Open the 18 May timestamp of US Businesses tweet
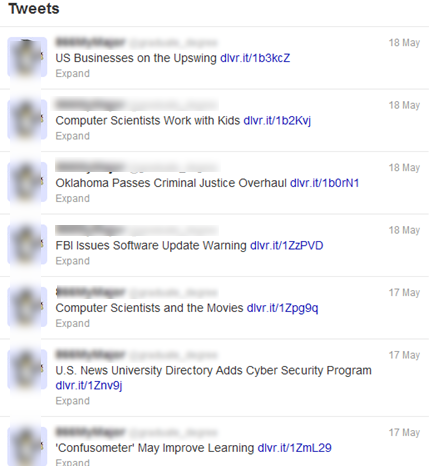Viewport: 431px width, 466px height. [x=404, y=43]
